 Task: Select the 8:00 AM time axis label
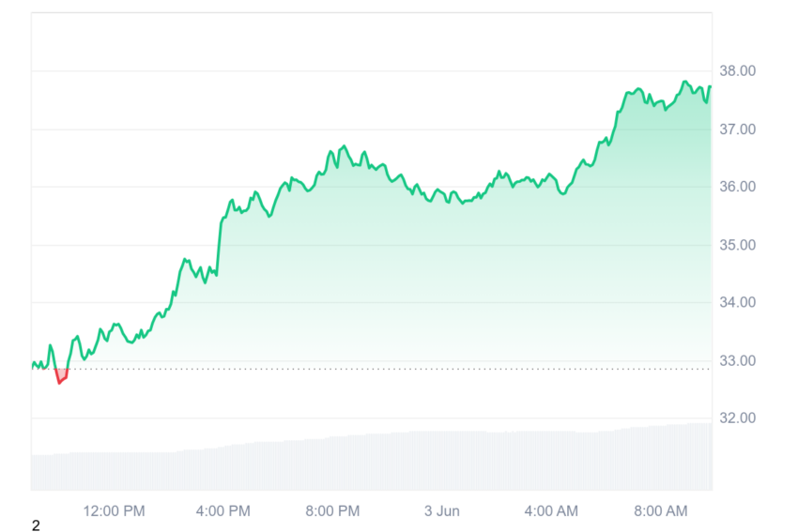click(x=661, y=510)
